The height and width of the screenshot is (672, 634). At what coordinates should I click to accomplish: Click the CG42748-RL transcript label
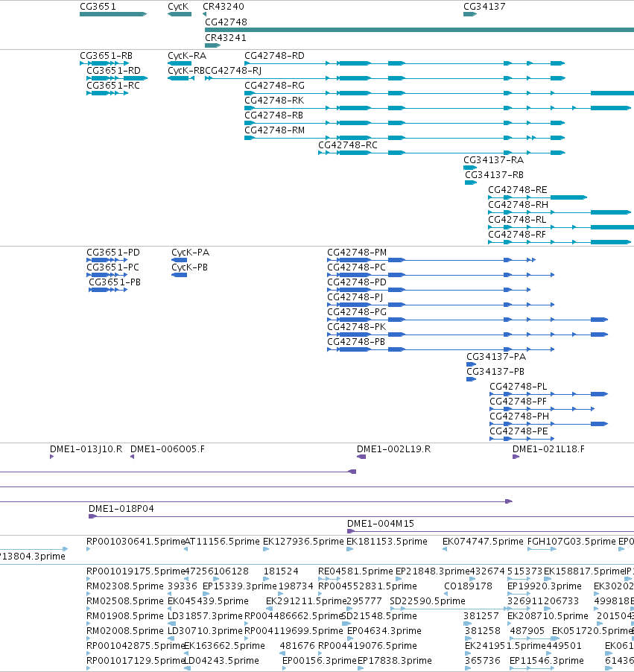point(517,220)
